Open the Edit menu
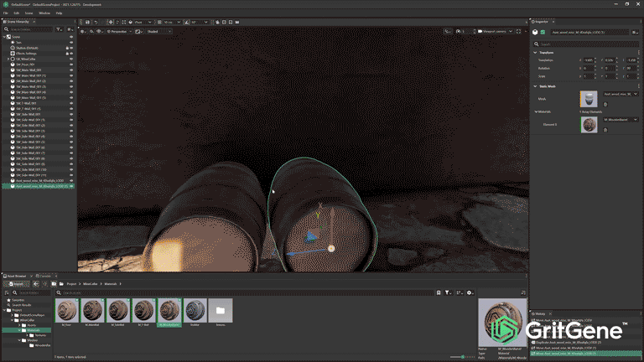This screenshot has width=644, height=362. 17,13
